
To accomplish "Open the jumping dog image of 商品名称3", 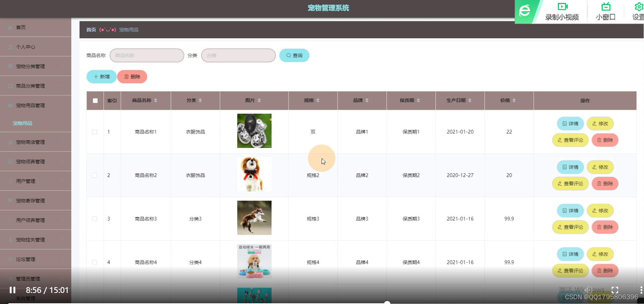I will click(x=254, y=218).
